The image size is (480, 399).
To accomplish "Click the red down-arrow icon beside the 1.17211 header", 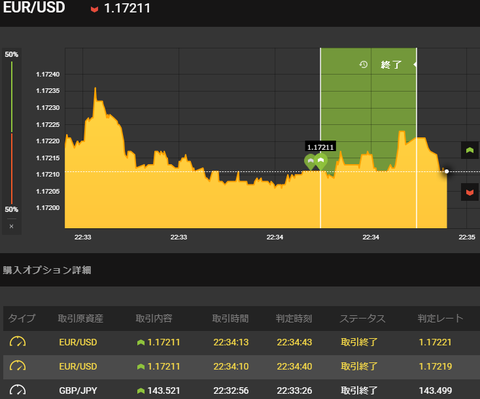I will pos(94,9).
